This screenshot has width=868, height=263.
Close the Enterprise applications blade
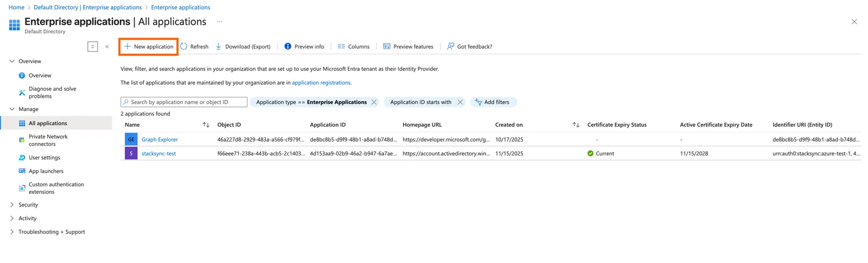tap(854, 22)
